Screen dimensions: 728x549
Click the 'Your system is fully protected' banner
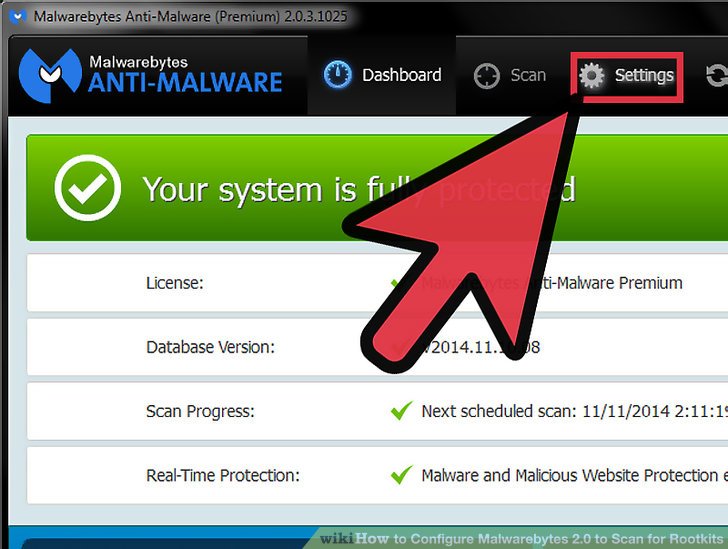(x=377, y=188)
